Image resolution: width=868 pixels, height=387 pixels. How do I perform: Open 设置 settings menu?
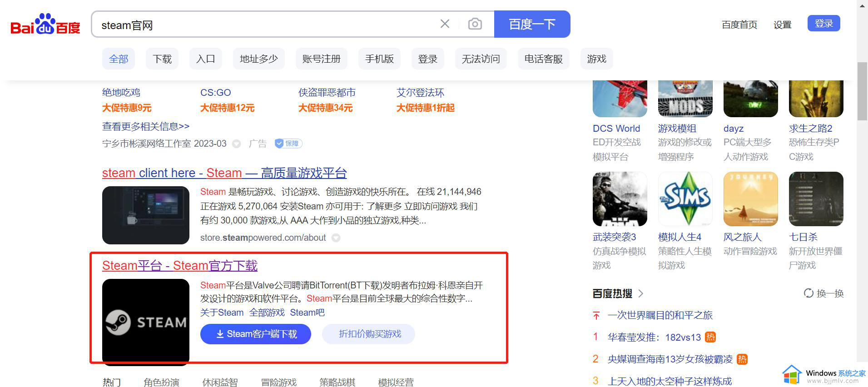783,25
